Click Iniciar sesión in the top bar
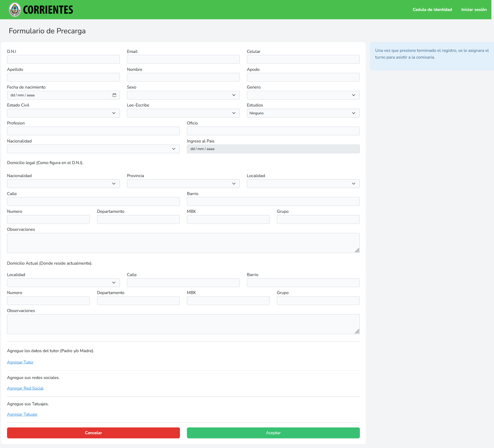Viewport: 494px width, 448px height. click(x=474, y=10)
